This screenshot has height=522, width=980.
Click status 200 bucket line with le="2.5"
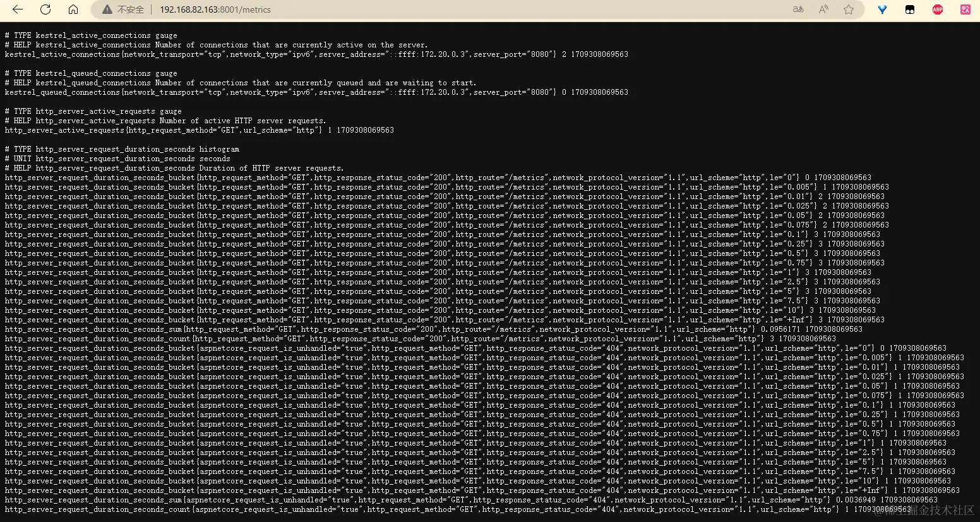442,282
